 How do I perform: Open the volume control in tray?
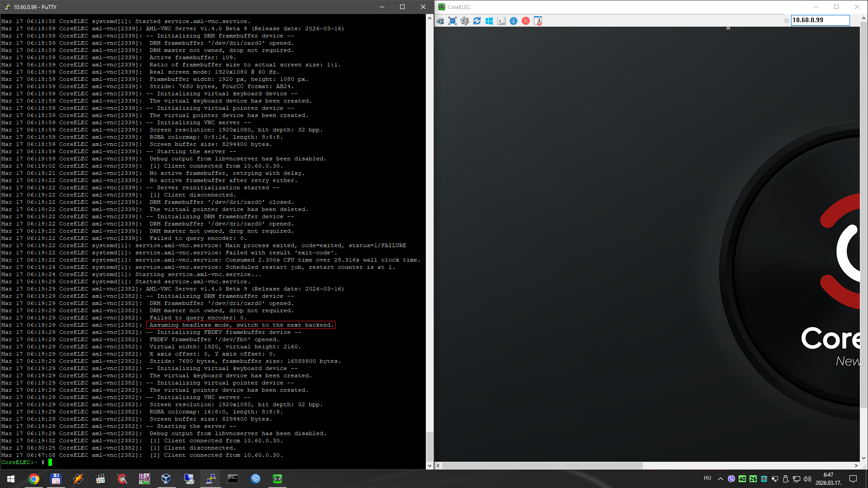pyautogui.click(x=807, y=479)
